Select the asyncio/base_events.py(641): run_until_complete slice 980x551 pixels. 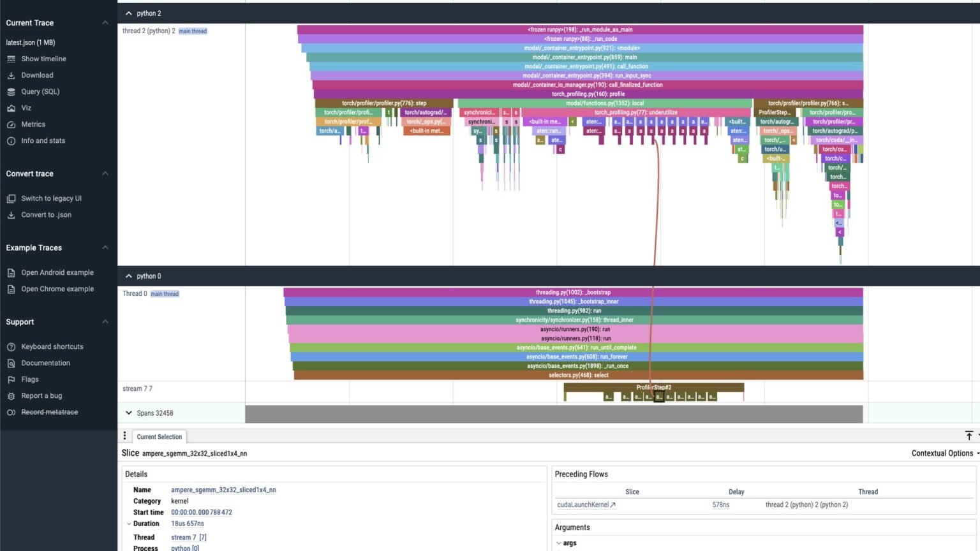(576, 348)
